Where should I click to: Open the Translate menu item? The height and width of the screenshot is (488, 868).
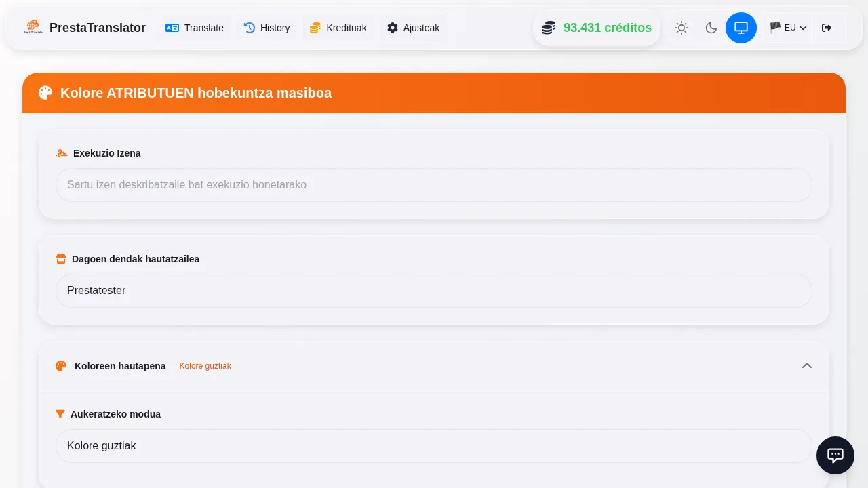tap(195, 28)
